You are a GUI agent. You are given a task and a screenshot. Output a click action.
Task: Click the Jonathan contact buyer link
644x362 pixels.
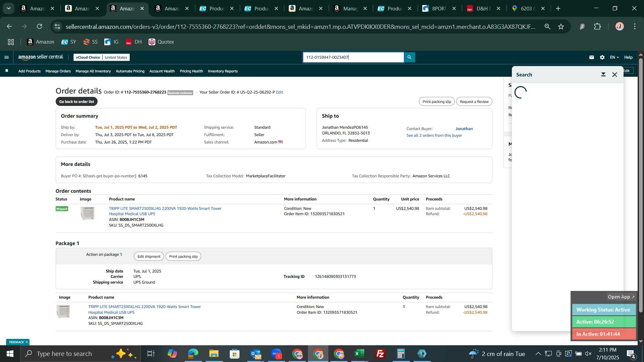(x=464, y=129)
